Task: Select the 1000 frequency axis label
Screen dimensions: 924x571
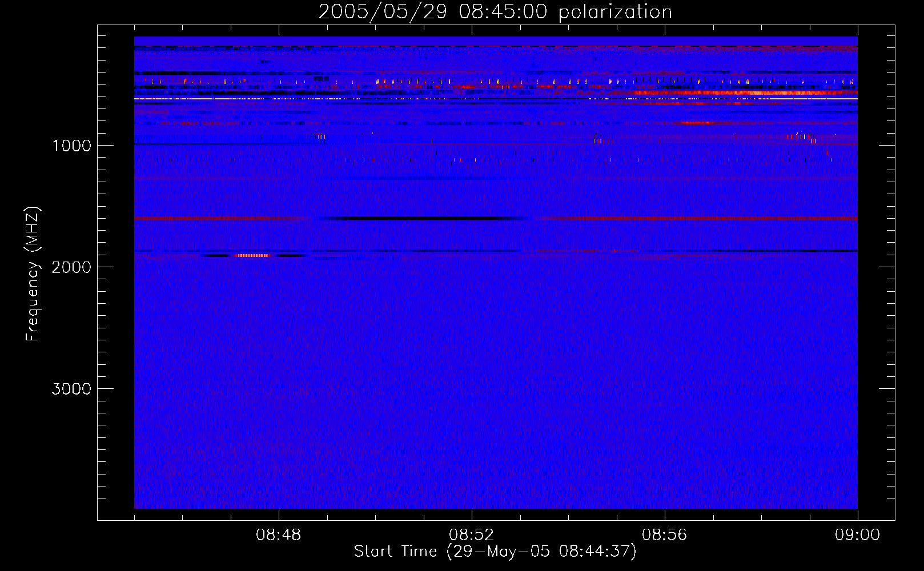Action: (x=71, y=146)
